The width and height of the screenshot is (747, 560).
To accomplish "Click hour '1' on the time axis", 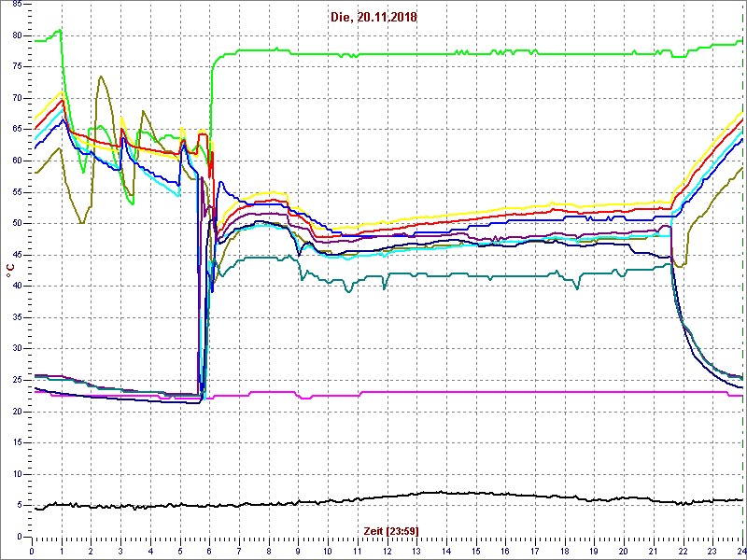I will click(62, 549).
